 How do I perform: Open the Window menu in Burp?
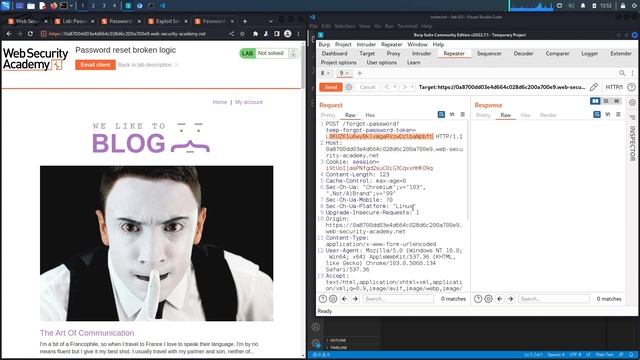pyautogui.click(x=417, y=44)
